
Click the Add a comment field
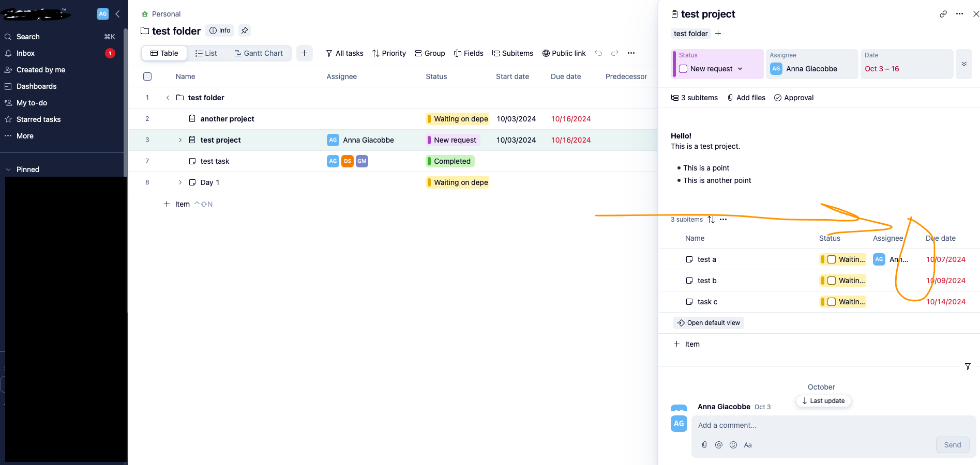coord(833,425)
